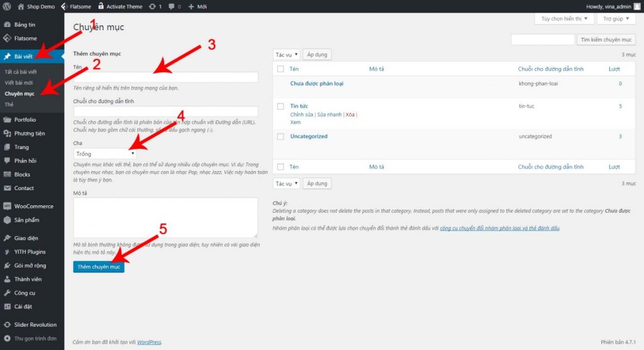This screenshot has height=350, width=644.
Task: Click Chỉnh sửa under Tin tức
Action: tap(301, 115)
